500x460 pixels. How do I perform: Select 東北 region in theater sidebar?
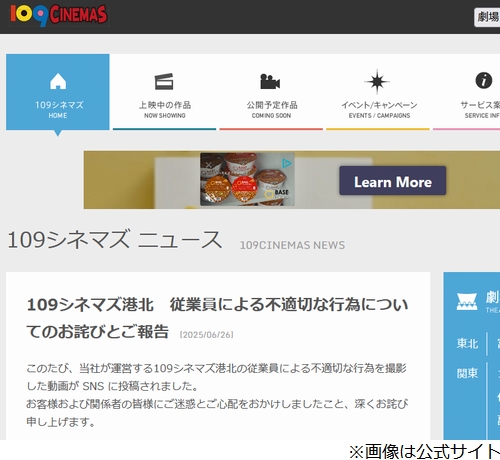point(467,343)
